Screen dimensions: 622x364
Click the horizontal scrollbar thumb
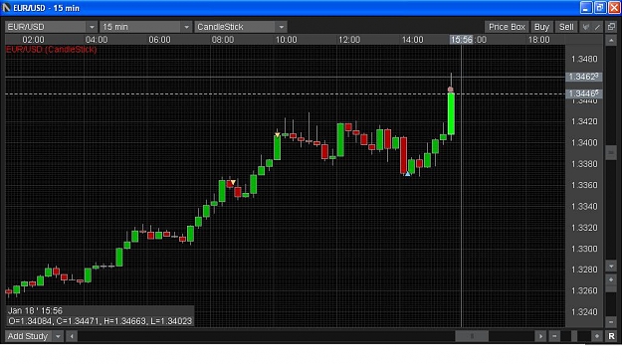472,336
